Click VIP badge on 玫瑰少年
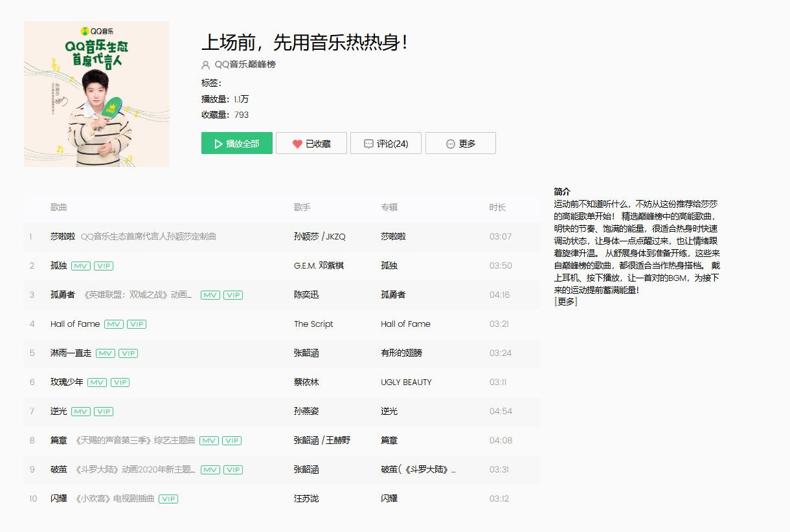The width and height of the screenshot is (790, 532). click(120, 382)
